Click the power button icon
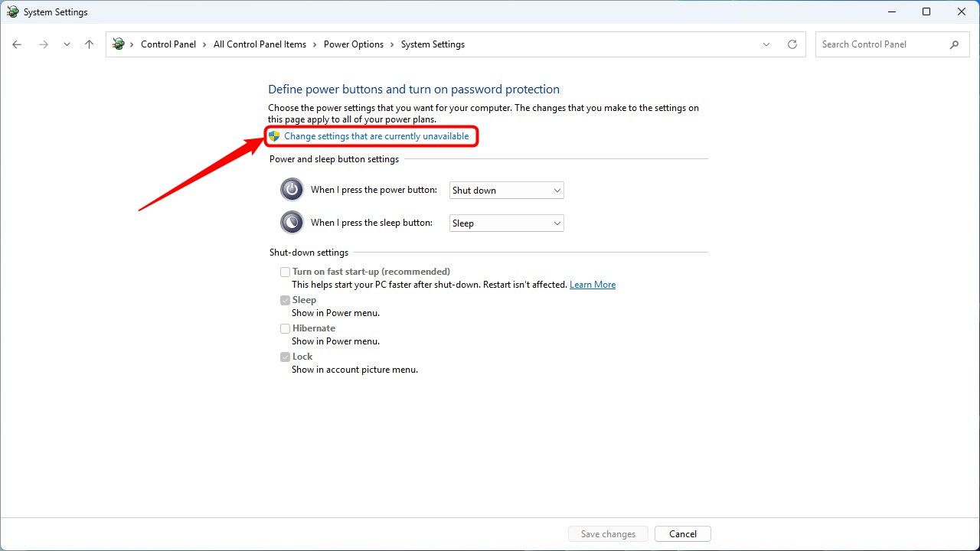 point(292,190)
